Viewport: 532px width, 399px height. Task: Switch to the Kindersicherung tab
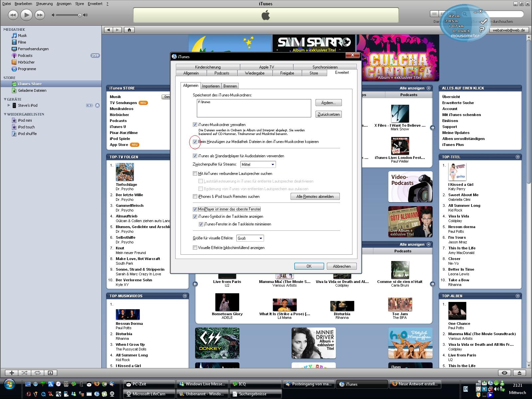point(208,67)
